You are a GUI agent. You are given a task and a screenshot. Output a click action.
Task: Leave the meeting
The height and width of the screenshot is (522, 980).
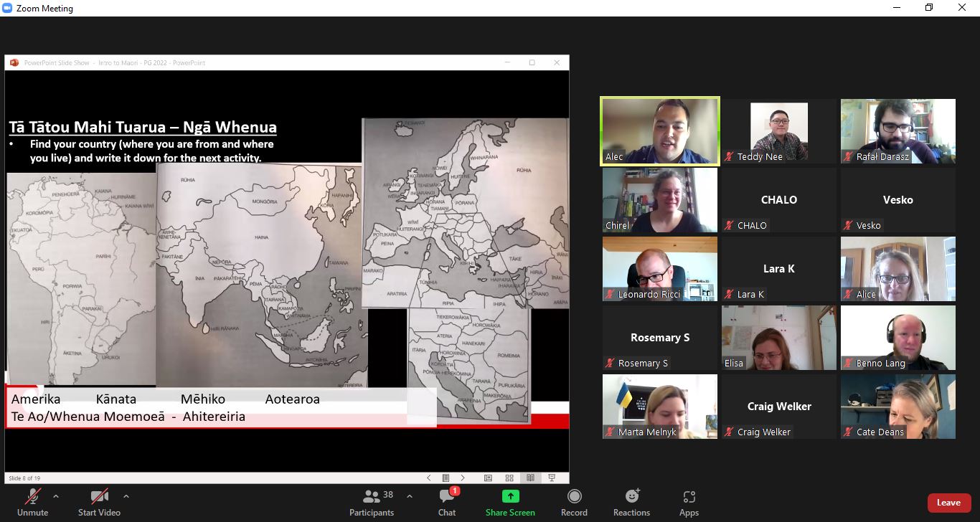click(x=948, y=503)
